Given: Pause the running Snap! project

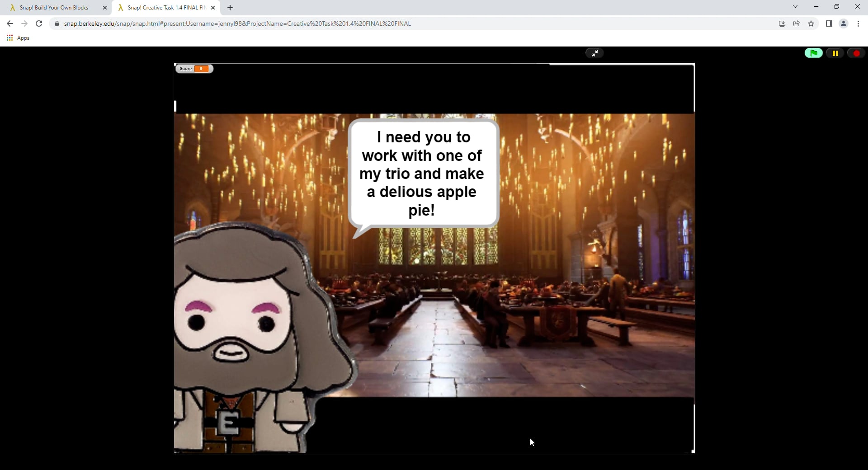Looking at the screenshot, I should tap(835, 53).
